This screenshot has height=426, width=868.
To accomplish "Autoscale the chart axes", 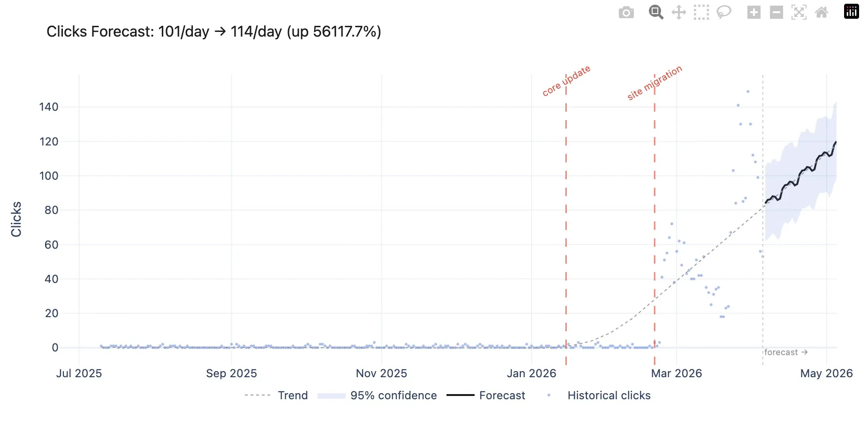I will tap(799, 12).
